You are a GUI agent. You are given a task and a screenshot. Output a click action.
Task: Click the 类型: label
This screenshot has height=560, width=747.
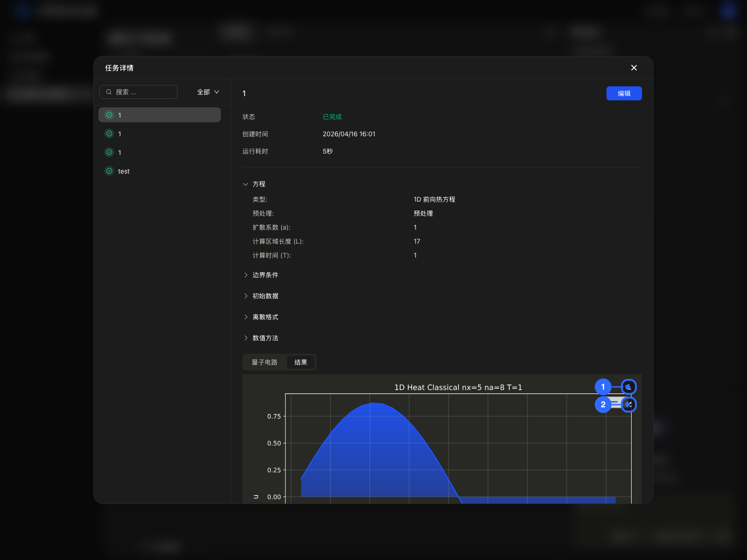click(260, 199)
